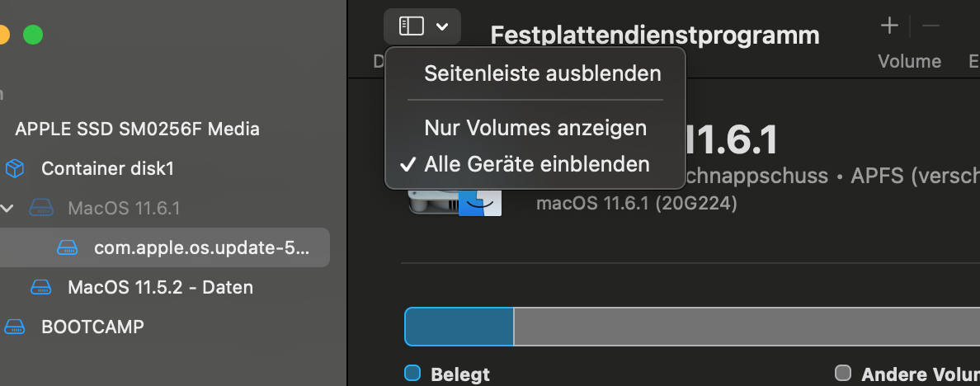
Task: Click the MacOS 11.6.1 volume drive icon
Action: 41,208
